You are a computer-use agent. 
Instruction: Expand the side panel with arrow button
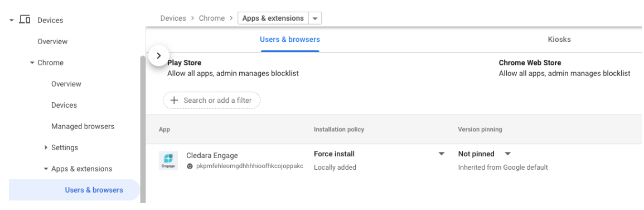coord(159,56)
